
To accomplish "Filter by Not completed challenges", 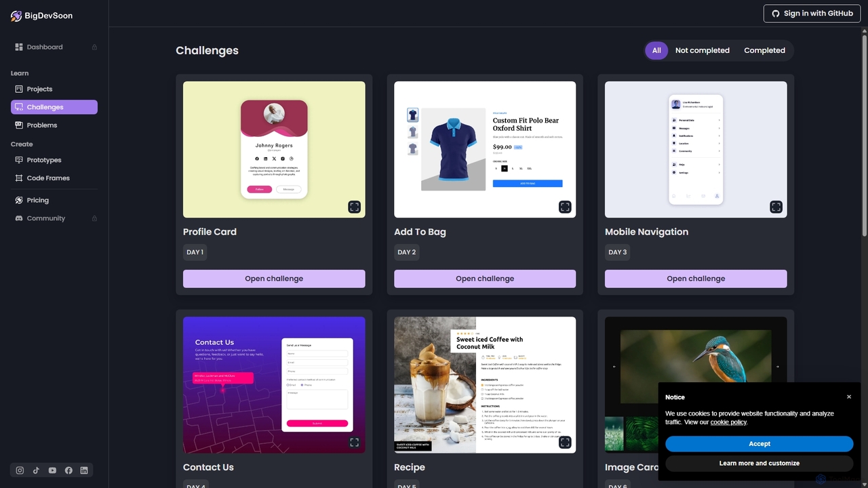I will click(703, 50).
